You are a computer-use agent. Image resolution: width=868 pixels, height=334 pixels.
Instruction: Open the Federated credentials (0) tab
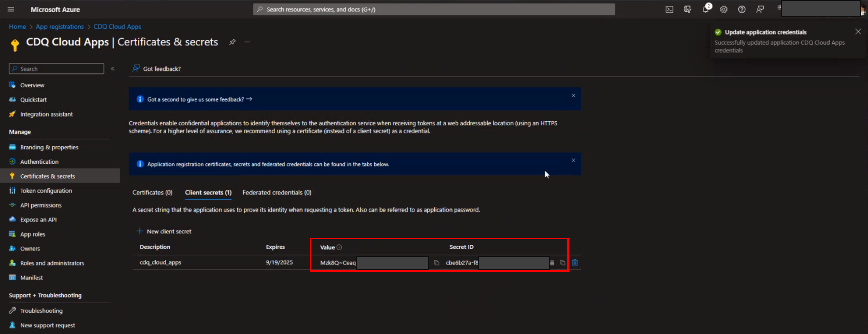(277, 192)
